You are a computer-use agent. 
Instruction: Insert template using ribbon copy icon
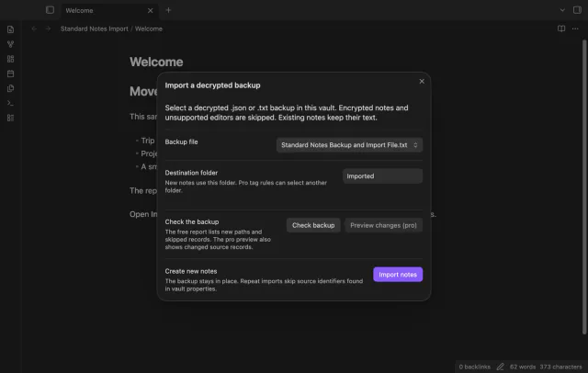coord(10,88)
